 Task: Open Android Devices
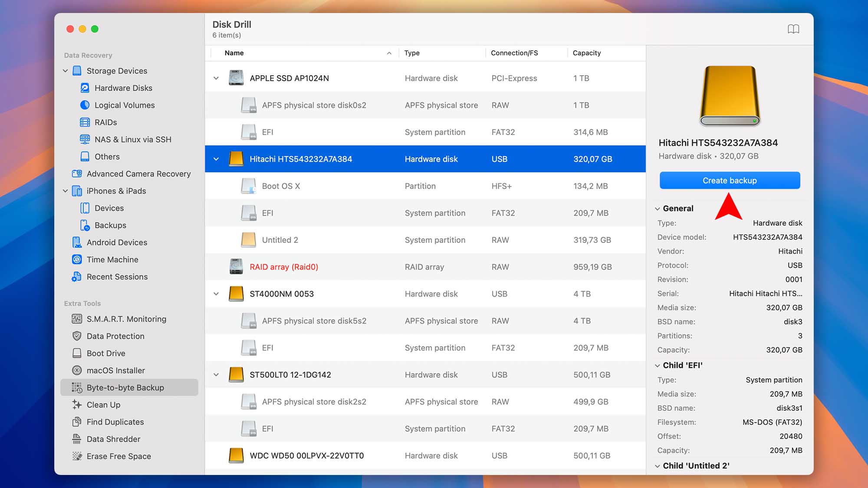pos(117,242)
